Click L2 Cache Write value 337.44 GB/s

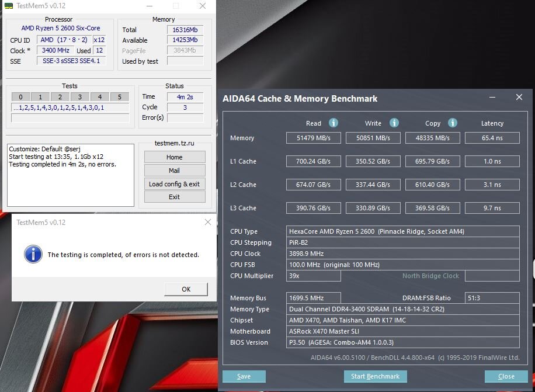coord(373,185)
